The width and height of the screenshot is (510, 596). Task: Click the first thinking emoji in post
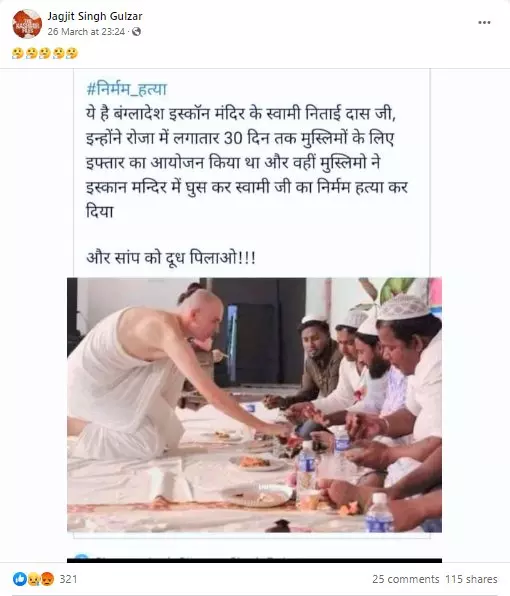tap(18, 53)
